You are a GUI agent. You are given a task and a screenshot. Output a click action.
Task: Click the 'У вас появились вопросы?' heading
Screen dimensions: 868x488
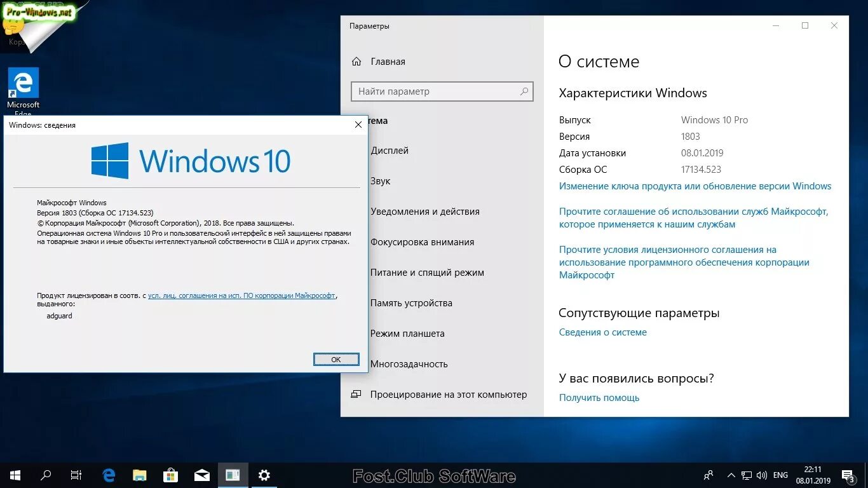tap(637, 379)
